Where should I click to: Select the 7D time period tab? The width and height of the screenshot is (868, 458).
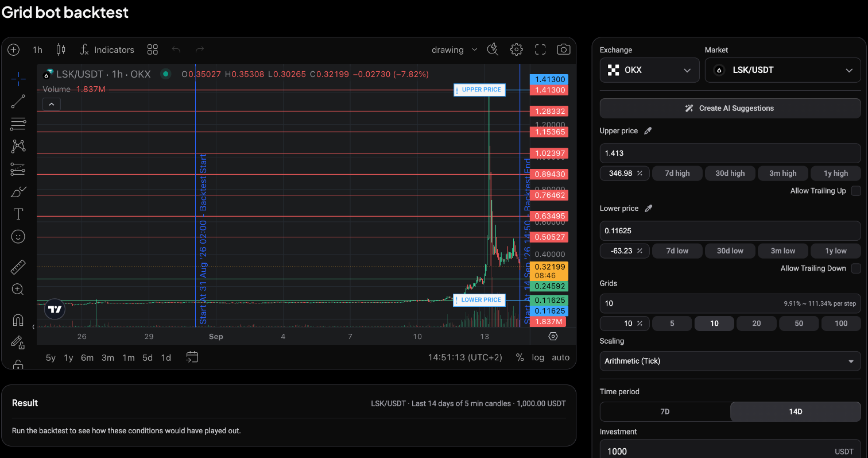(x=665, y=411)
